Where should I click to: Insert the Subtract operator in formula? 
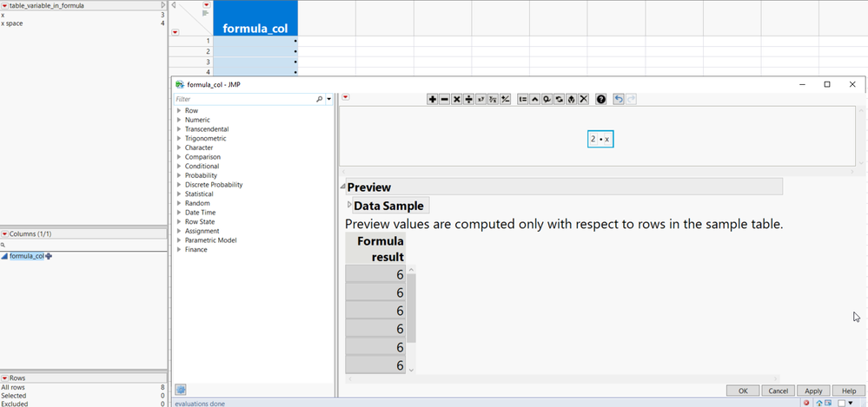444,99
